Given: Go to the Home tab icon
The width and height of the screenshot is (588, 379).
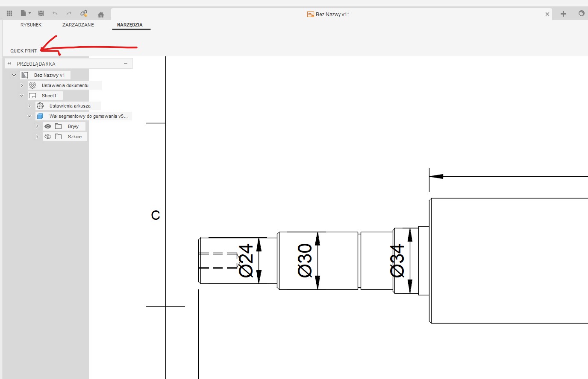Looking at the screenshot, I should tap(101, 15).
